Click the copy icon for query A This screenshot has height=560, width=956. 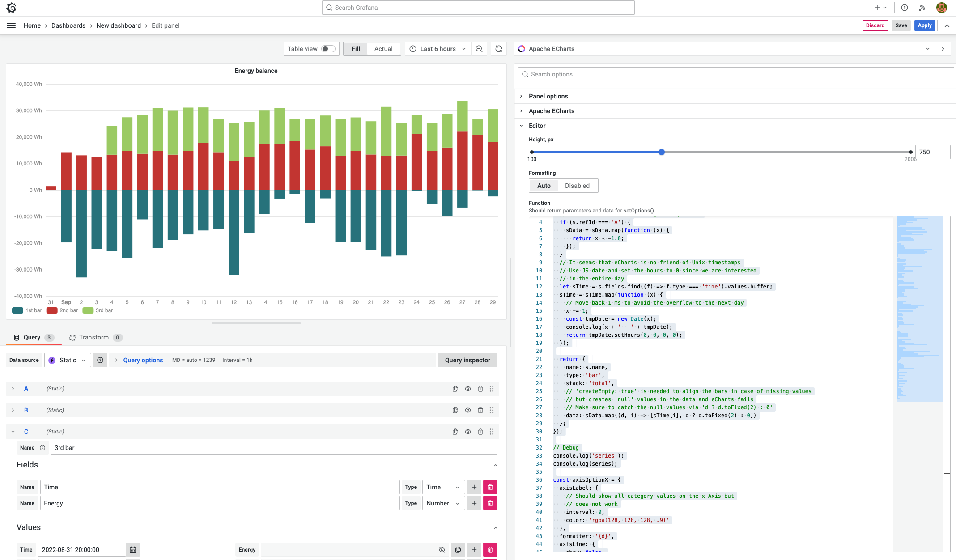[x=454, y=389]
